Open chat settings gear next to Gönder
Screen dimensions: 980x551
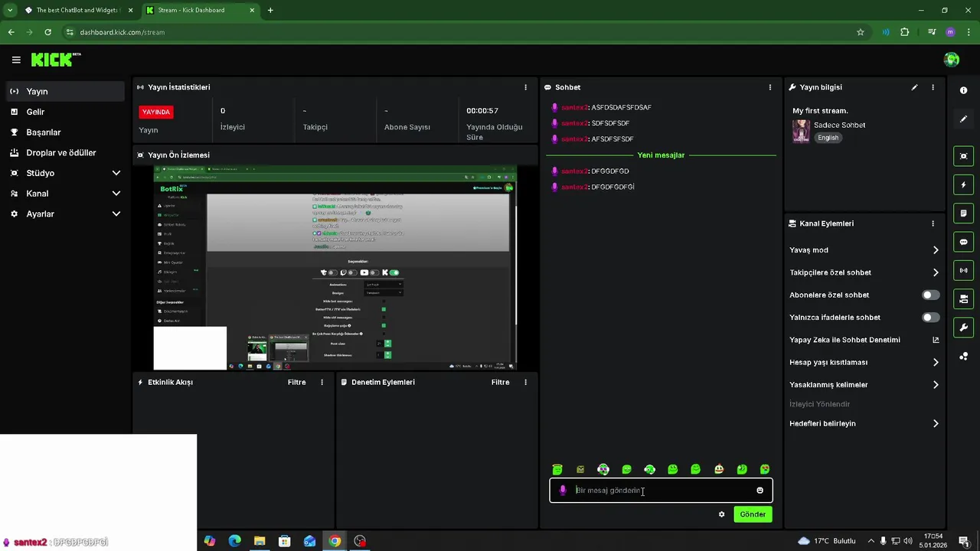tap(721, 514)
